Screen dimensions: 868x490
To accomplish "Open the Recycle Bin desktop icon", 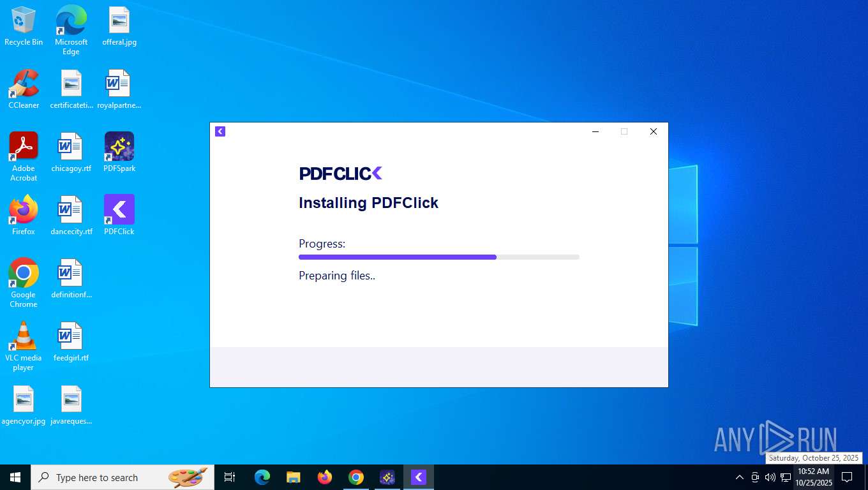I will click(24, 26).
